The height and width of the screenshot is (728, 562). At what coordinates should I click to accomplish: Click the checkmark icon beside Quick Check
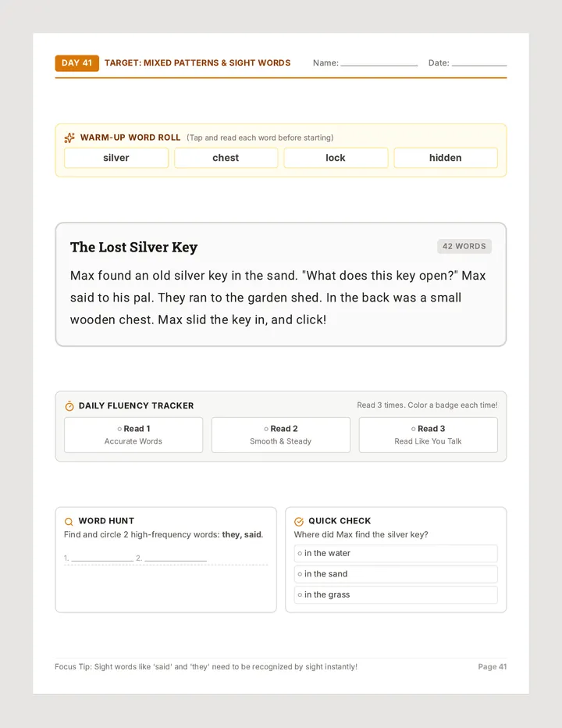point(299,521)
